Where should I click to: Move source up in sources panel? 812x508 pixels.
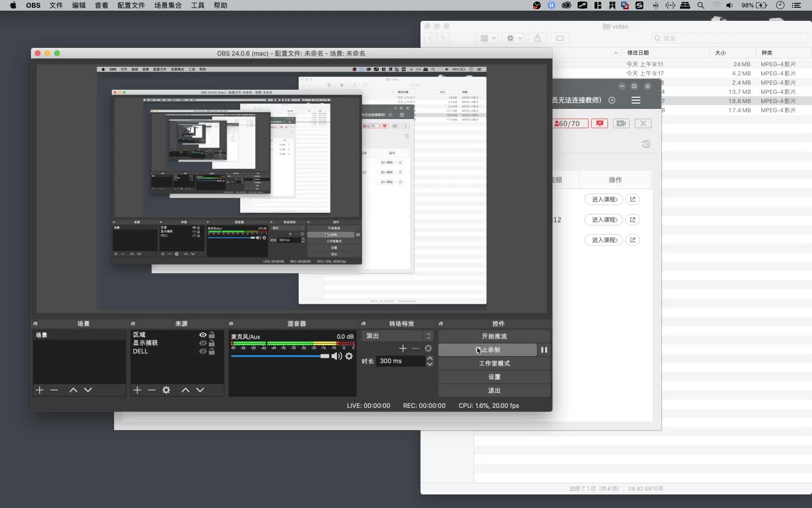click(186, 390)
